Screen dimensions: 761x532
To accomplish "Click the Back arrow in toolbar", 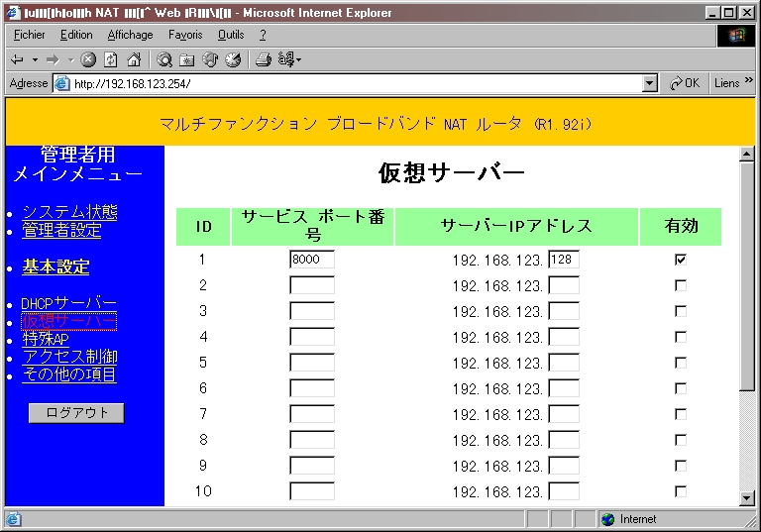I will click(17, 59).
